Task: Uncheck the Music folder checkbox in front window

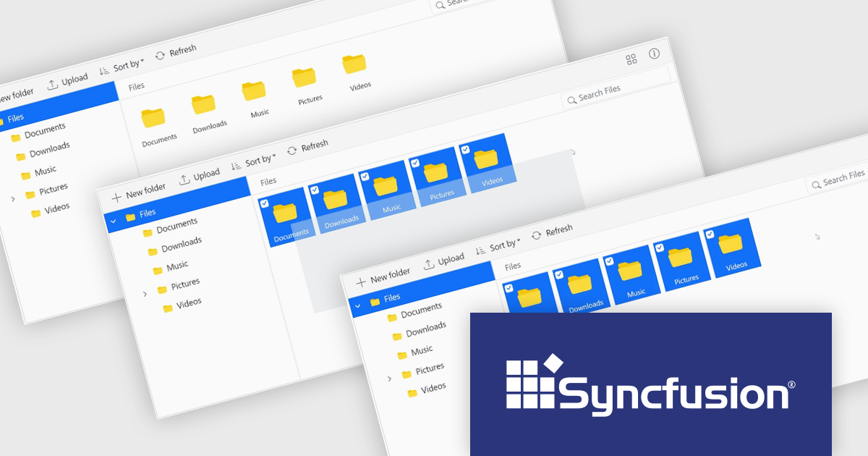Action: pos(610,261)
